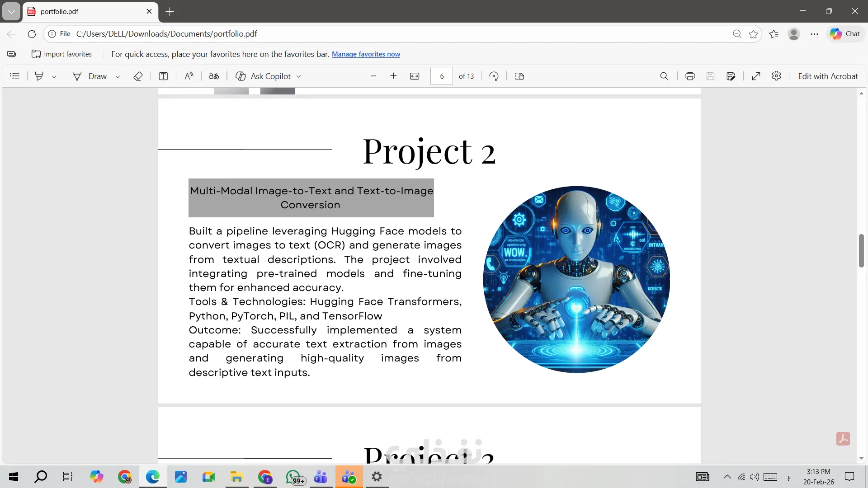This screenshot has height=488, width=868.
Task: Print the PDF document
Action: coord(690,76)
